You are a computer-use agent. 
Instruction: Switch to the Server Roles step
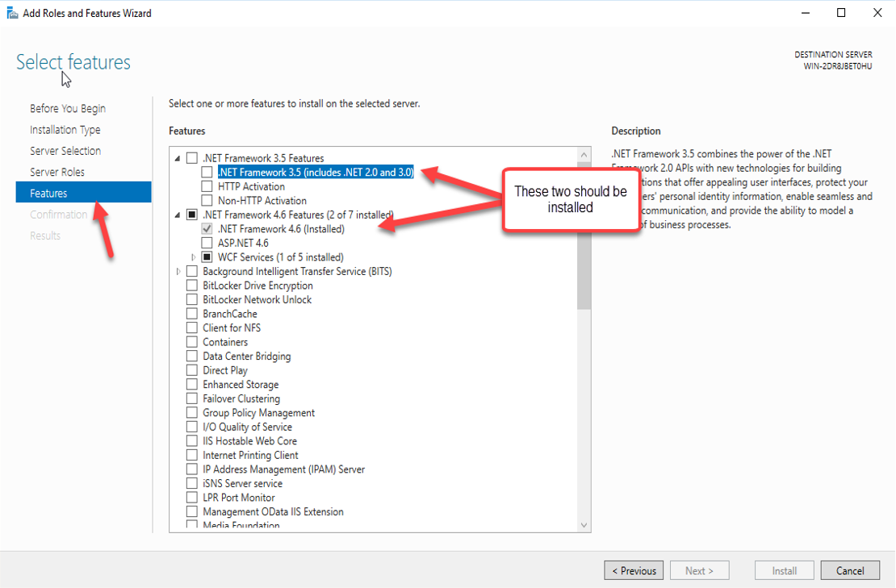click(x=57, y=172)
